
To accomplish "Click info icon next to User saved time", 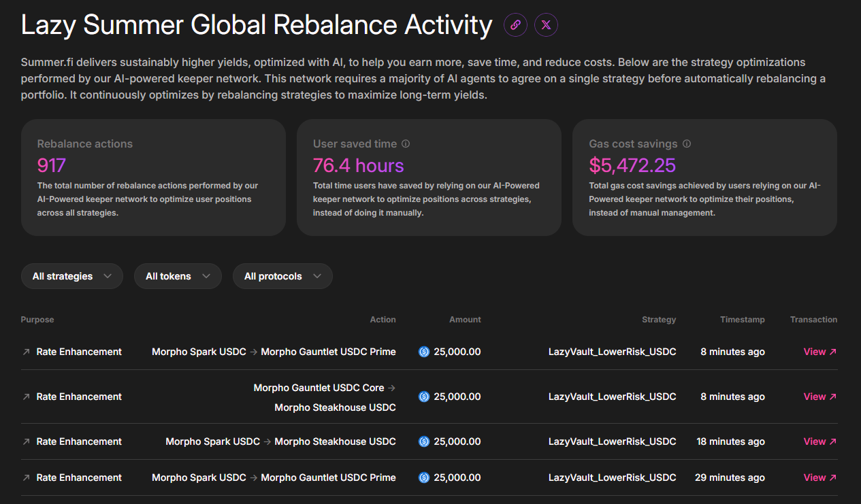I will 406,144.
